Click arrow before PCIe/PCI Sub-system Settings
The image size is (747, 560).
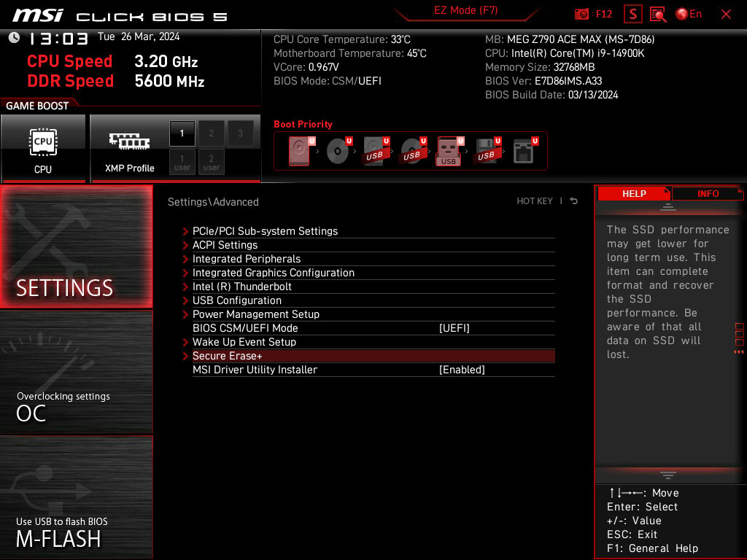tap(185, 231)
